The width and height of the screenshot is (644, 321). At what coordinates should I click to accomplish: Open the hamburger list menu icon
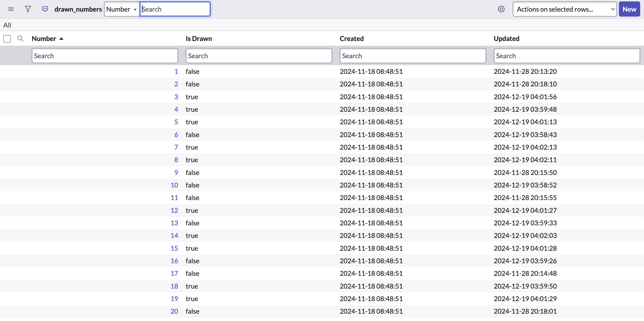pyautogui.click(x=11, y=9)
